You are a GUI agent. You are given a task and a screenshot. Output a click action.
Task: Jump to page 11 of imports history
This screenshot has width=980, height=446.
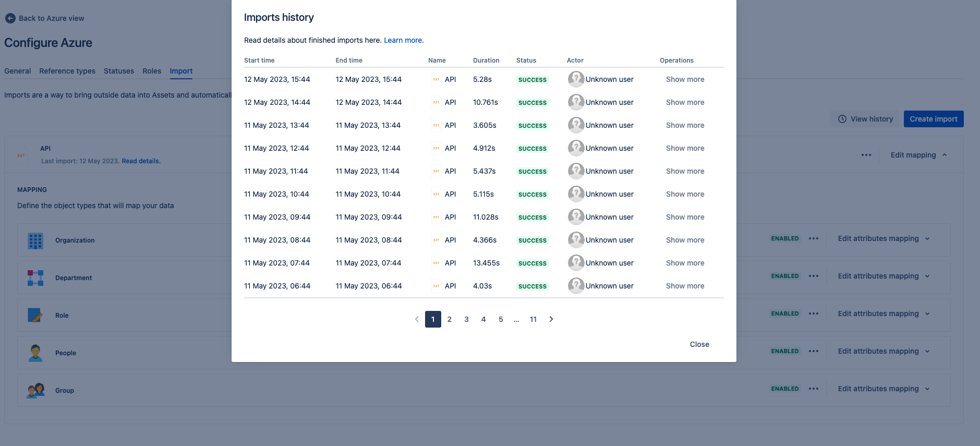pyautogui.click(x=533, y=319)
